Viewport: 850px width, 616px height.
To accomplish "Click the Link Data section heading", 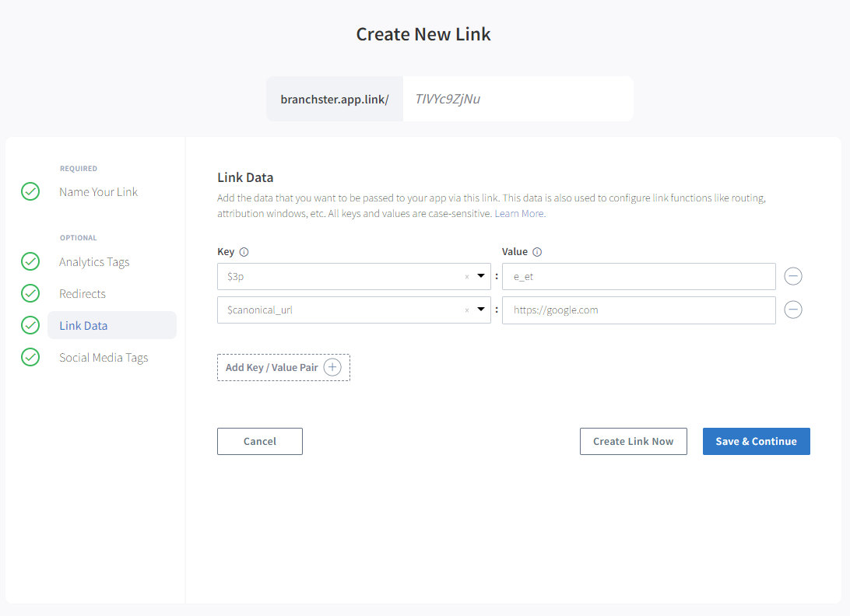I will point(245,177).
